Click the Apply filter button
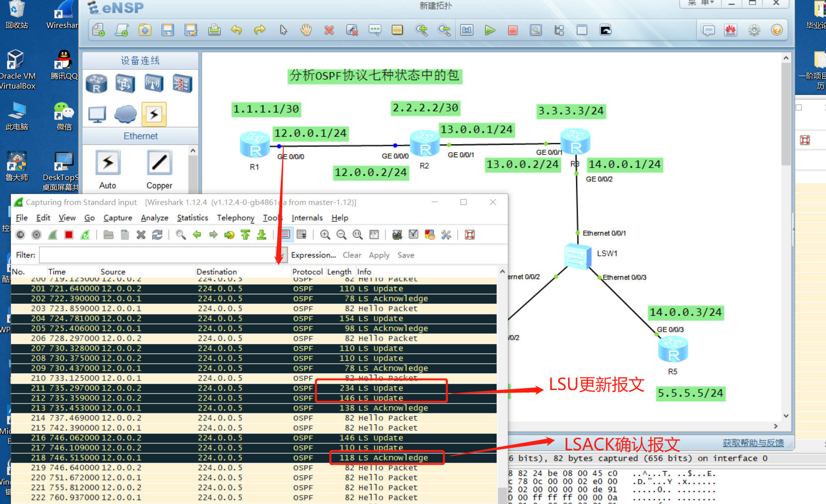The width and height of the screenshot is (826, 504). [379, 255]
